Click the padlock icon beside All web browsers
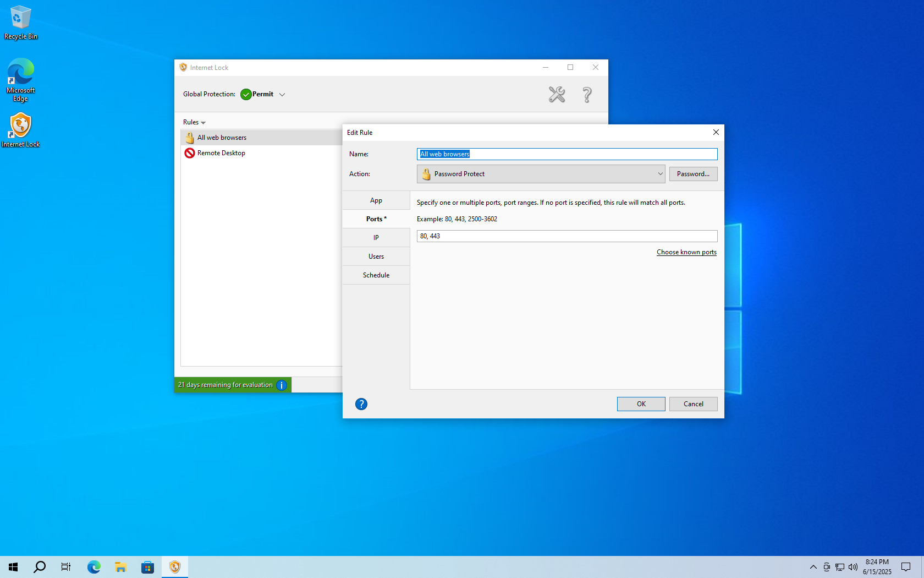Viewport: 924px width, 578px height. click(189, 137)
